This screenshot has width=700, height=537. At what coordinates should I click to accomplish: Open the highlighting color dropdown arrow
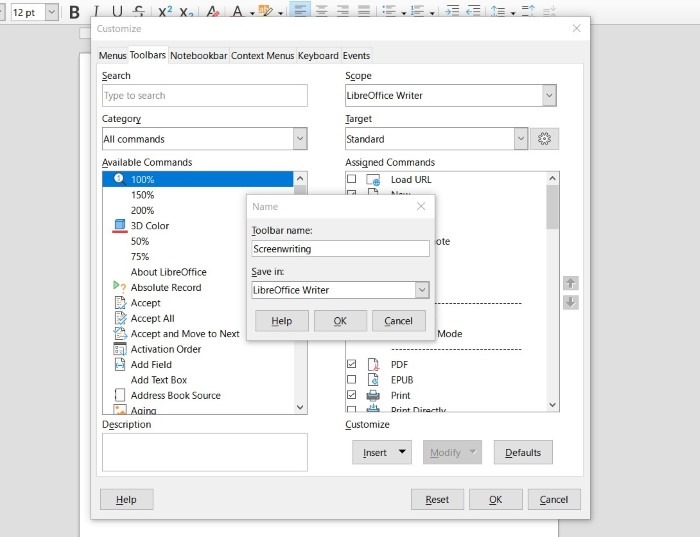280,13
